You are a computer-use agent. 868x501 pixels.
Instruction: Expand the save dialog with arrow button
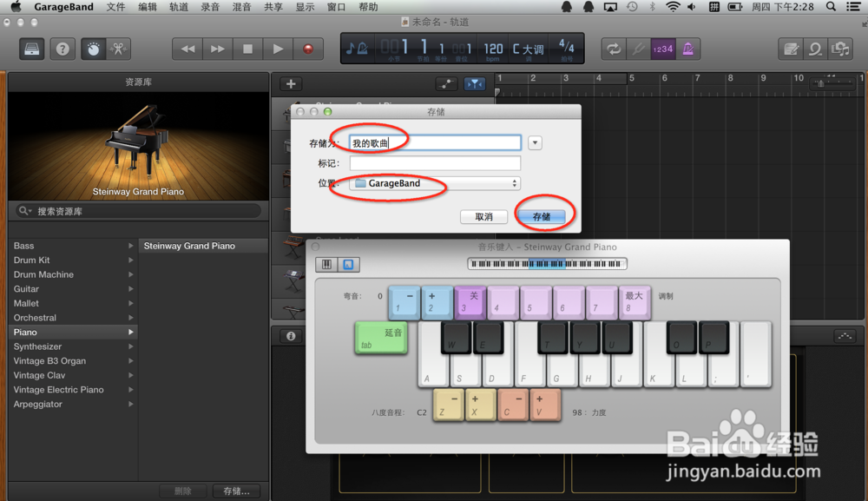coord(535,142)
